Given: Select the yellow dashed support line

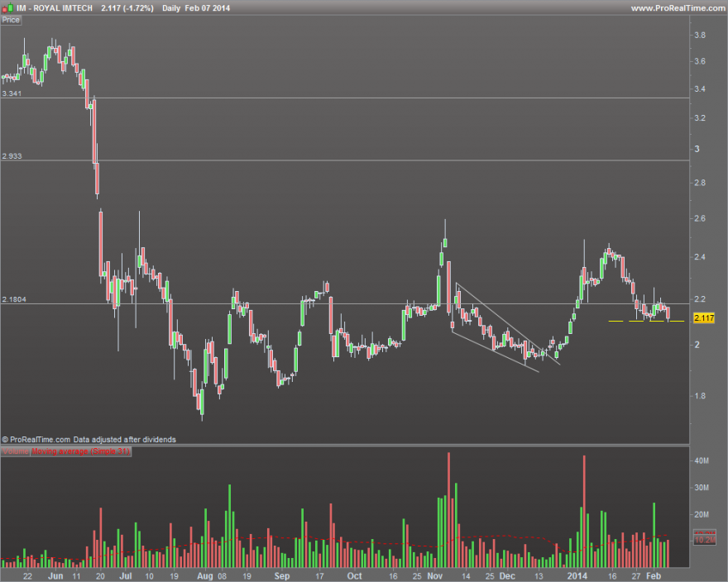Looking at the screenshot, I should click(646, 321).
